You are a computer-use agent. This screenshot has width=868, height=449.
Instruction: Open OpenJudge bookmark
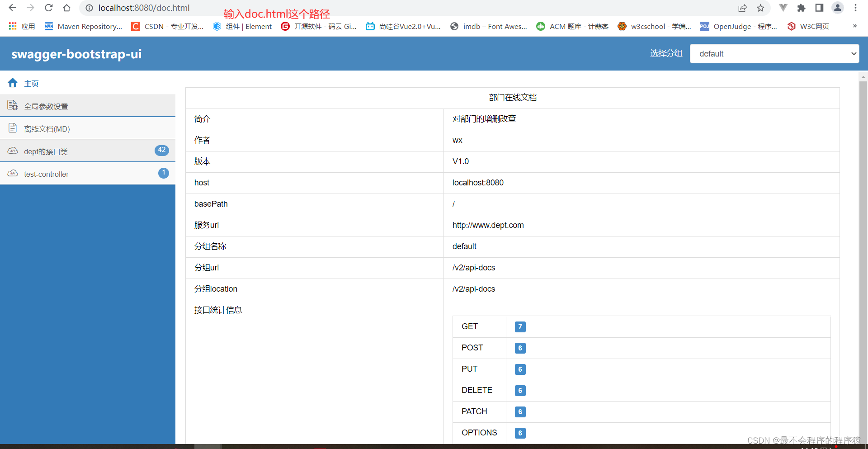click(738, 26)
